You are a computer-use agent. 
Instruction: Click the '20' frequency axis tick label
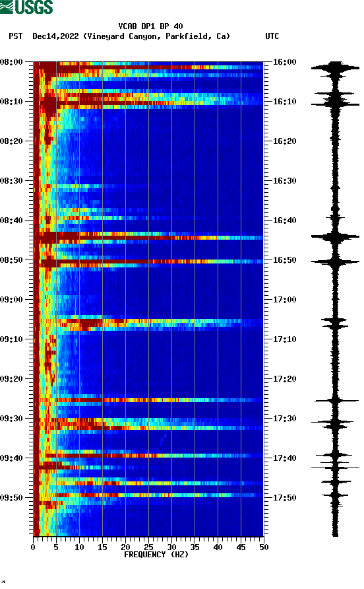tap(125, 547)
